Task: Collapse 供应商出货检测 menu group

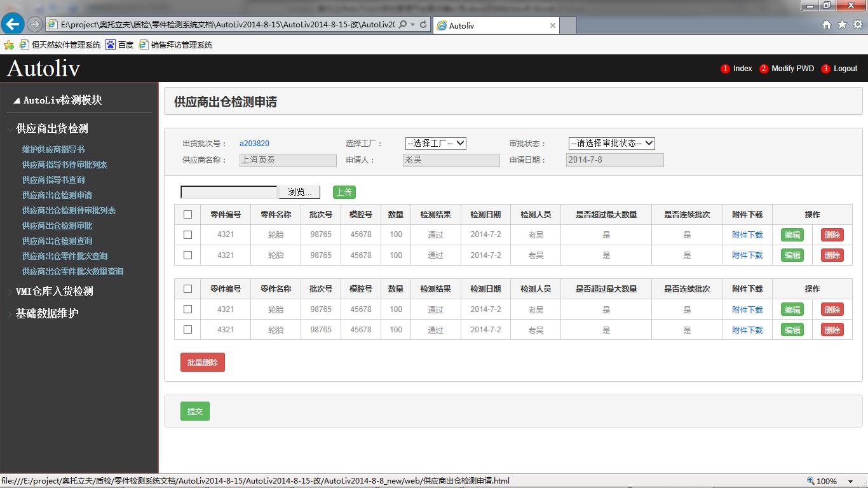Action: [52, 128]
